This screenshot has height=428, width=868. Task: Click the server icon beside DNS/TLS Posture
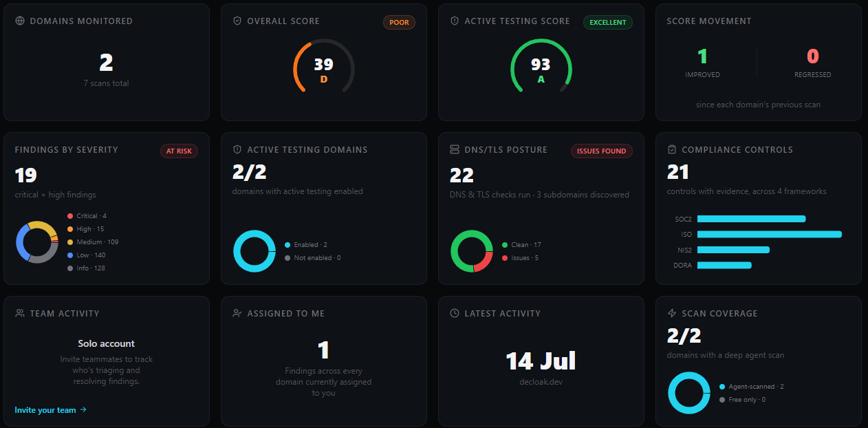[455, 149]
